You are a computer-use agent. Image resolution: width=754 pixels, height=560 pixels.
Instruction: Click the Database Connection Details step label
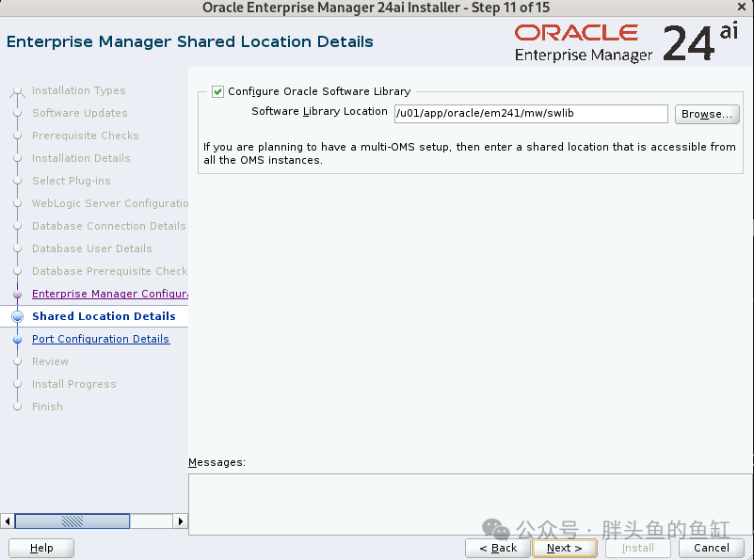(109, 226)
